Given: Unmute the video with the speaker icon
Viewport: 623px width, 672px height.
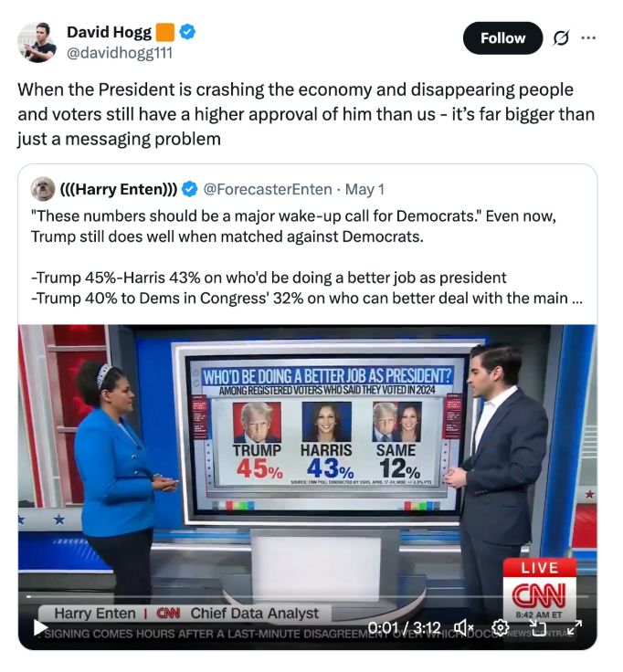Looking at the screenshot, I should click(x=463, y=627).
